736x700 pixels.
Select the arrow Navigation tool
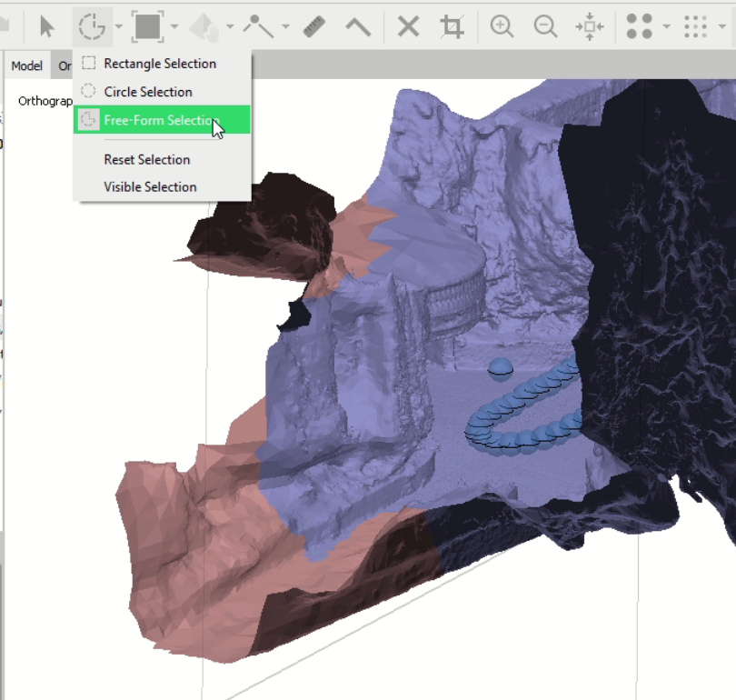(47, 26)
